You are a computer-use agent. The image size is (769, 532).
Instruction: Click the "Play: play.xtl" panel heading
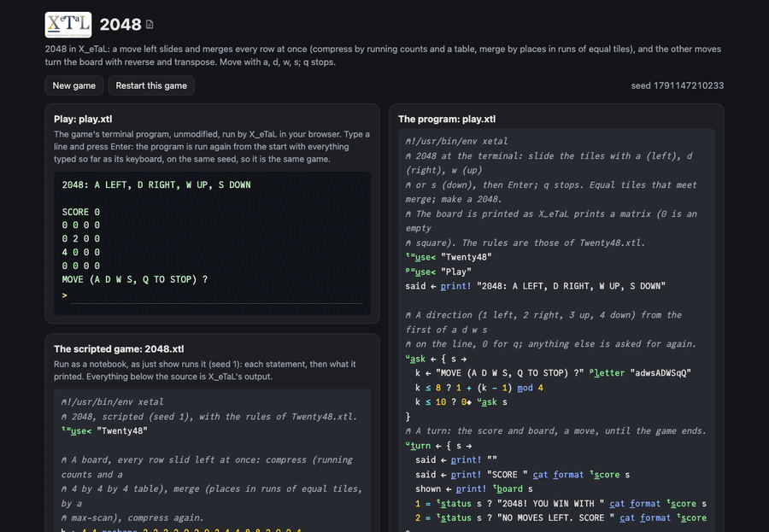83,120
